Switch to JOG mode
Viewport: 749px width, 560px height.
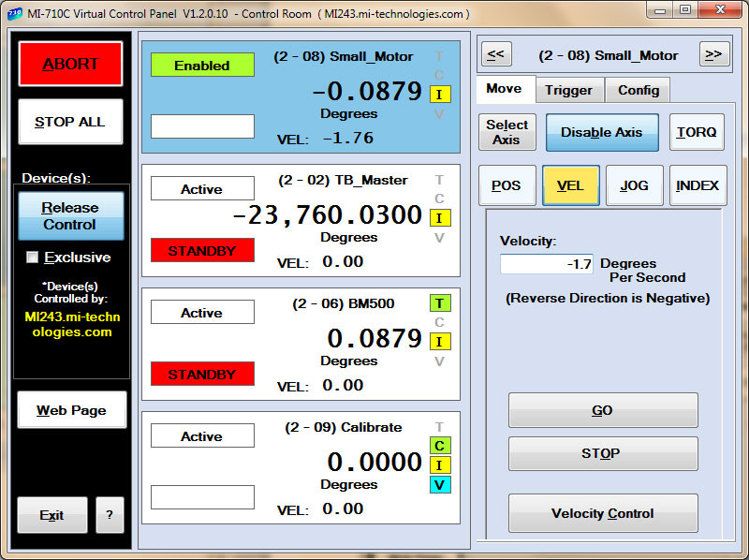(634, 185)
